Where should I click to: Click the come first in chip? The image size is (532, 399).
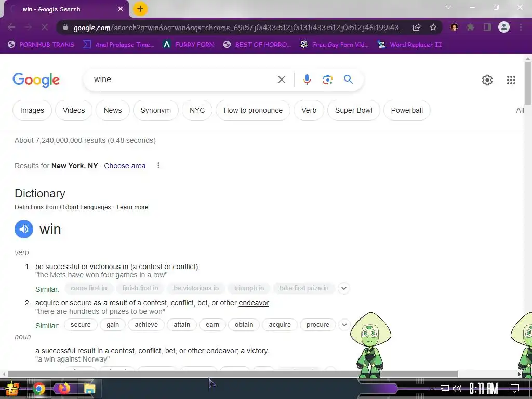pos(88,288)
